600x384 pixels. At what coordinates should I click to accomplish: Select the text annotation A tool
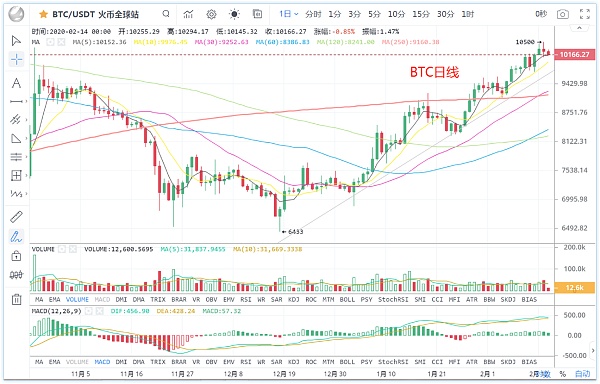click(16, 83)
